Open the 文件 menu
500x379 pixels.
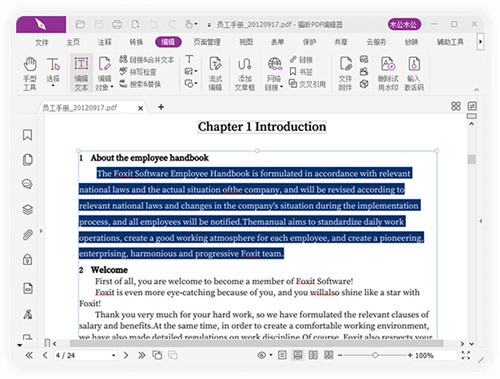[42, 42]
